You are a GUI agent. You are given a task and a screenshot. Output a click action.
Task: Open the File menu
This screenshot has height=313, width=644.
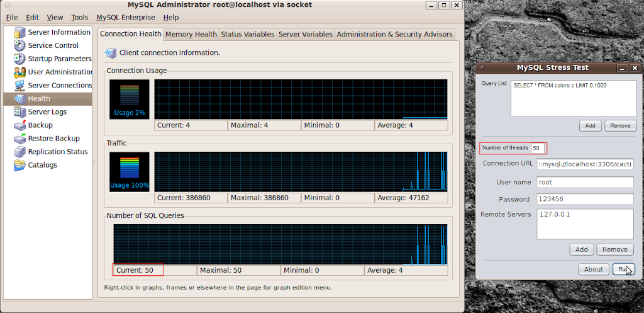pyautogui.click(x=12, y=17)
